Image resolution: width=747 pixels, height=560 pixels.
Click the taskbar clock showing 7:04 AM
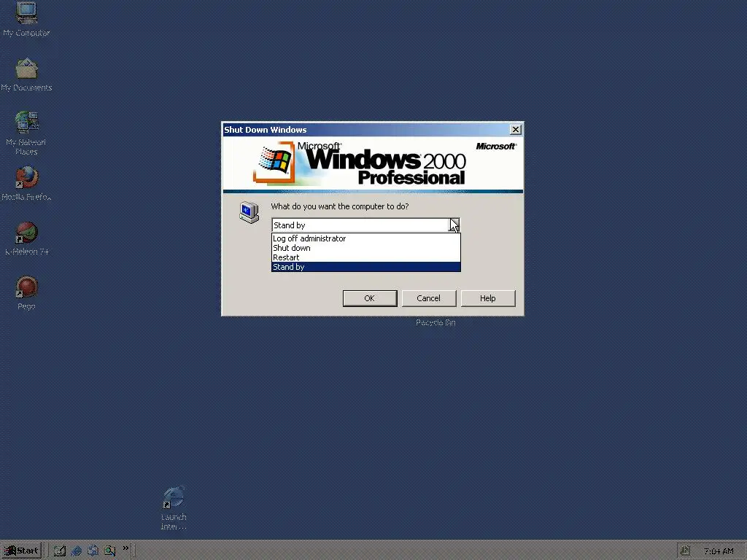click(719, 551)
